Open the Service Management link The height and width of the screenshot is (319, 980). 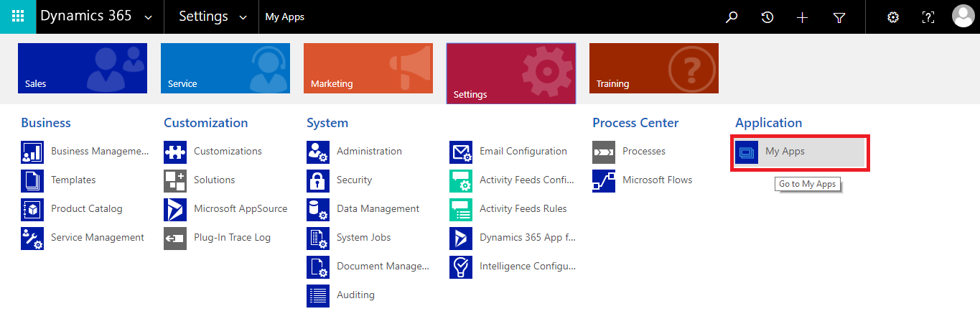98,238
